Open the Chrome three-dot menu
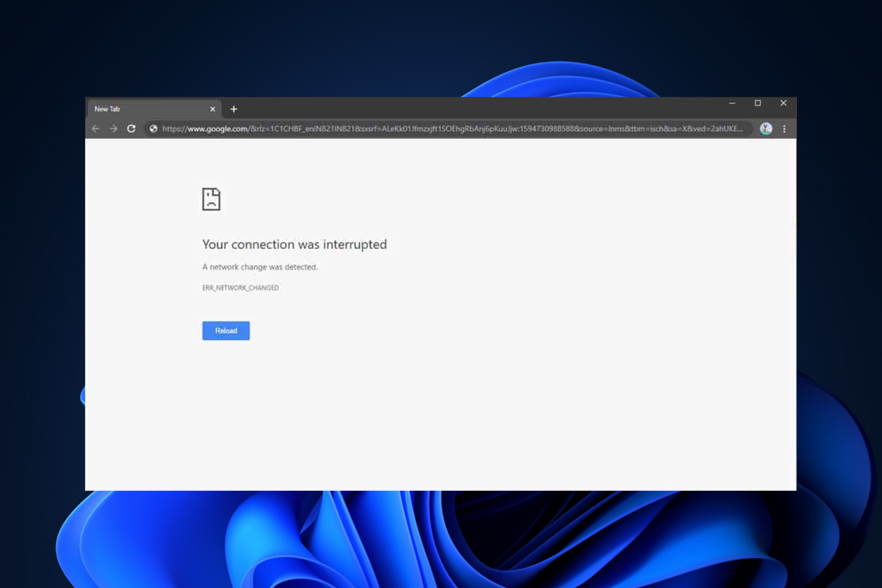This screenshot has height=588, width=882. click(784, 129)
